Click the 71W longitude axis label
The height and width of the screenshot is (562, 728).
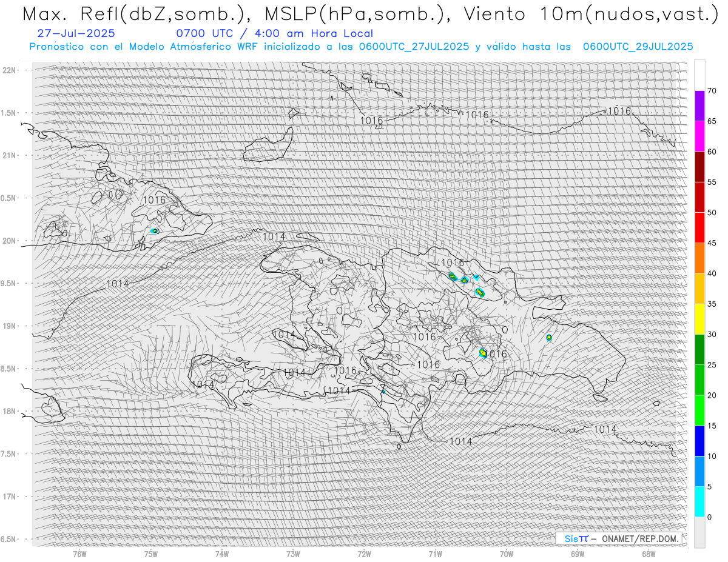[x=435, y=553]
